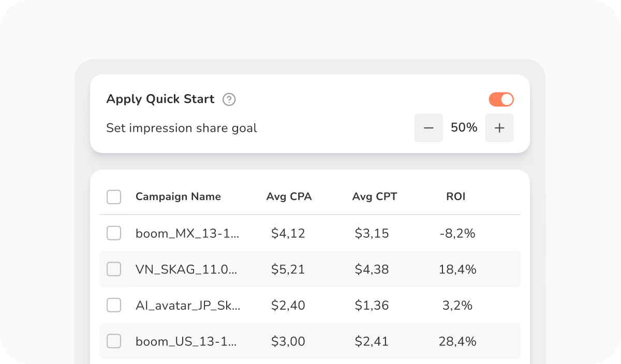The width and height of the screenshot is (621, 364).
Task: Open the boom_MX_13-1... campaign name
Action: click(x=187, y=234)
